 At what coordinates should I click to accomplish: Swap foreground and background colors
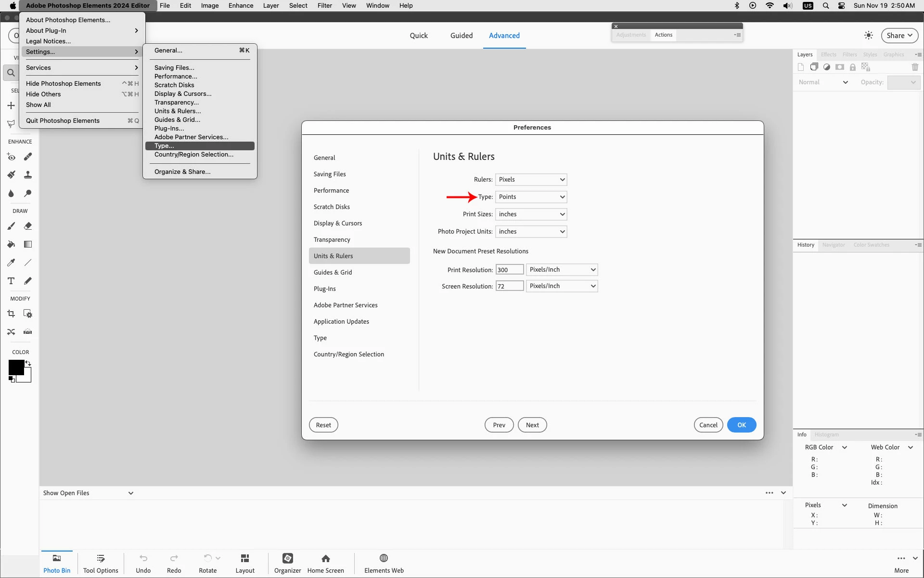[28, 363]
